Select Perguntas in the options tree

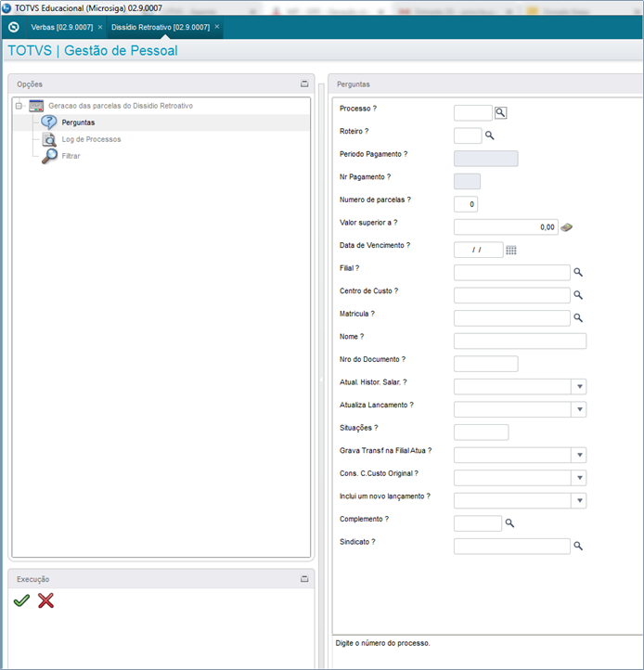click(x=78, y=122)
